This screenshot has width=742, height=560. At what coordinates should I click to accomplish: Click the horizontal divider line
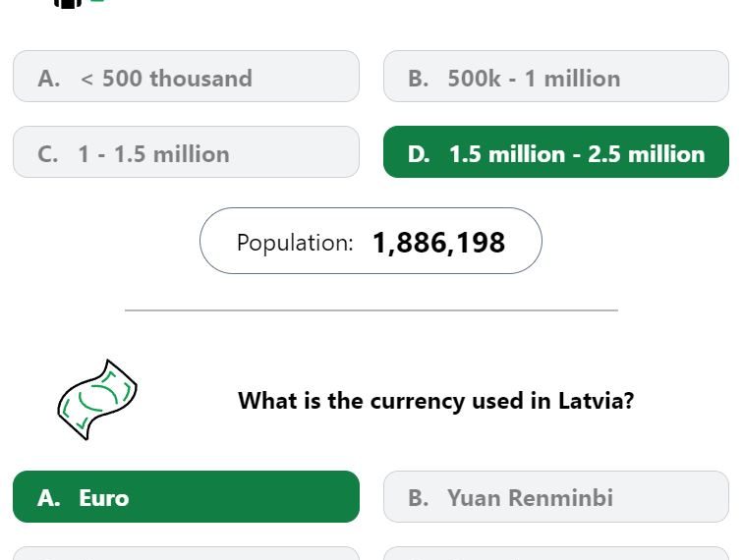(x=371, y=310)
